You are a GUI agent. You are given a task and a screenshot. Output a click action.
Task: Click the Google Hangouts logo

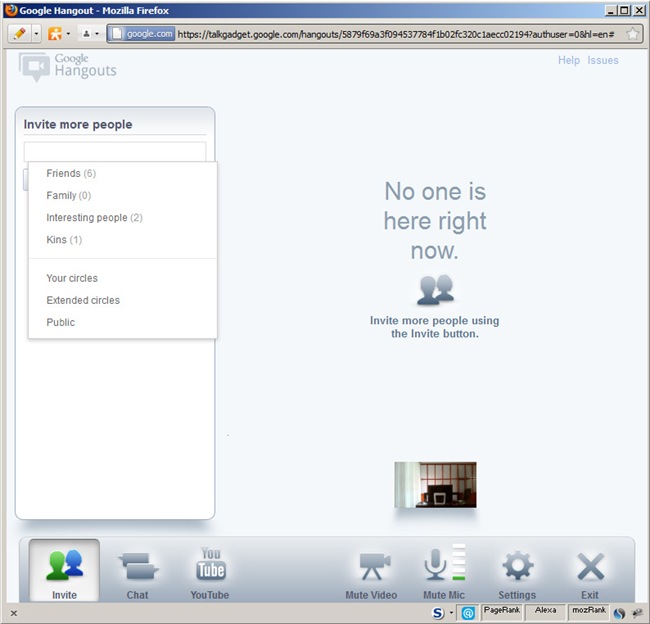[68, 66]
